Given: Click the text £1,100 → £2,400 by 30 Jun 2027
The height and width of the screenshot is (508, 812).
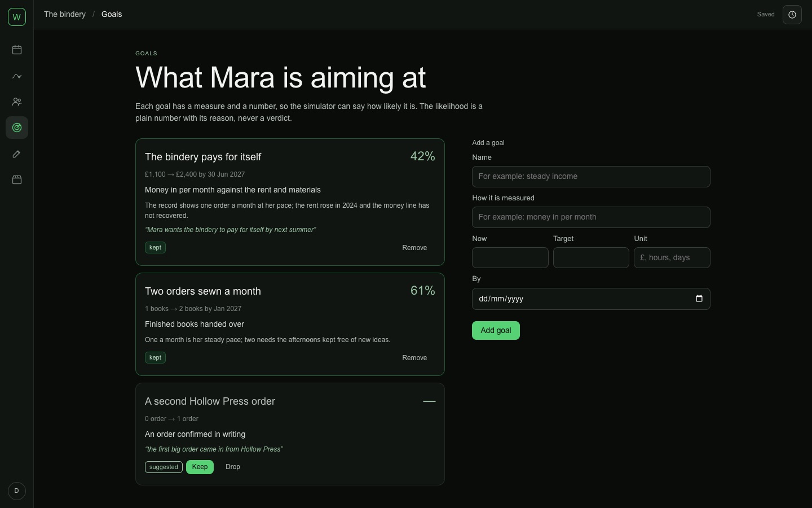Looking at the screenshot, I should click(195, 174).
